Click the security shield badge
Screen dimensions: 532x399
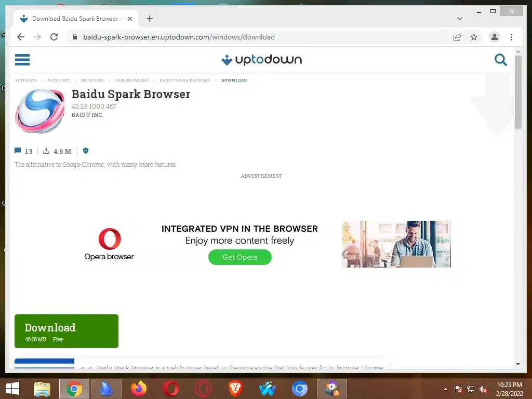click(x=86, y=151)
